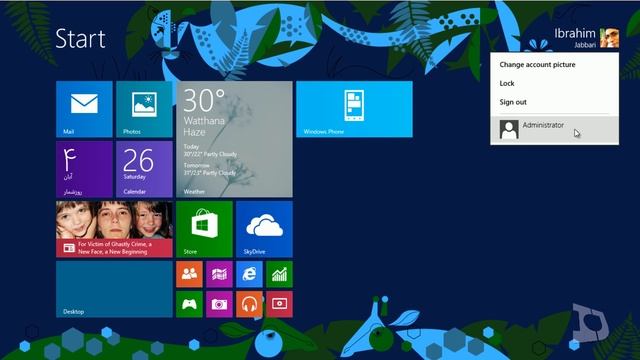This screenshot has height=360, width=640.
Task: Open the Weather tile showing Watthana
Action: [234, 139]
